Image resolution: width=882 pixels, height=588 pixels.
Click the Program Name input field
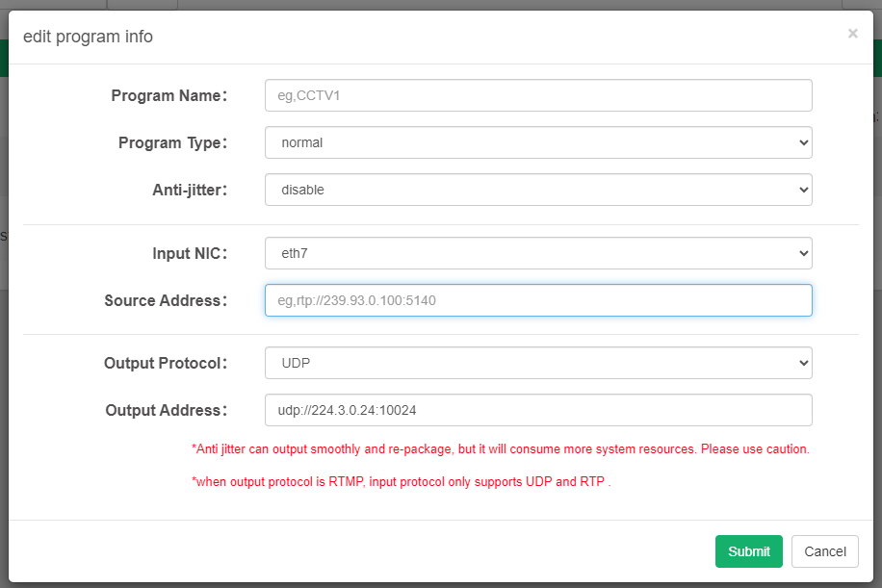537,95
